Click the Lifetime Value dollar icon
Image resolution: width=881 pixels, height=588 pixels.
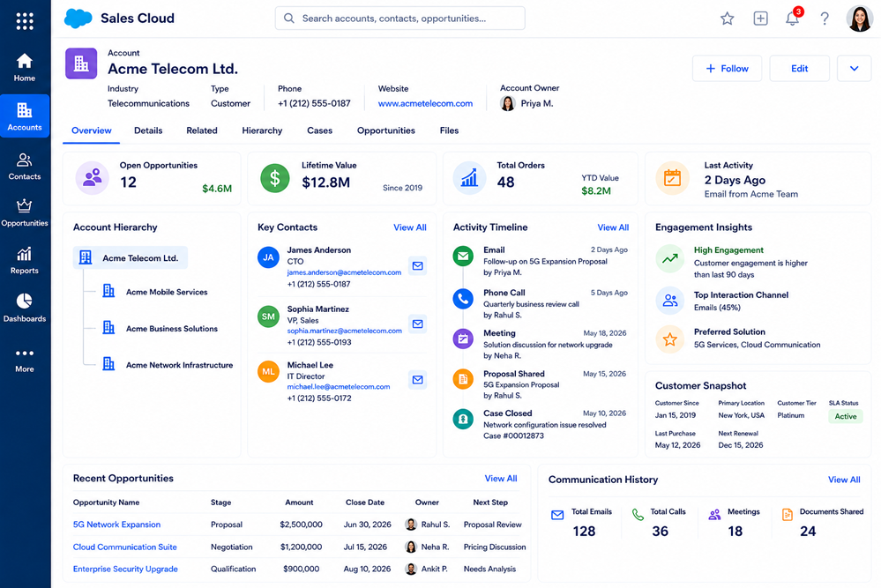click(275, 178)
